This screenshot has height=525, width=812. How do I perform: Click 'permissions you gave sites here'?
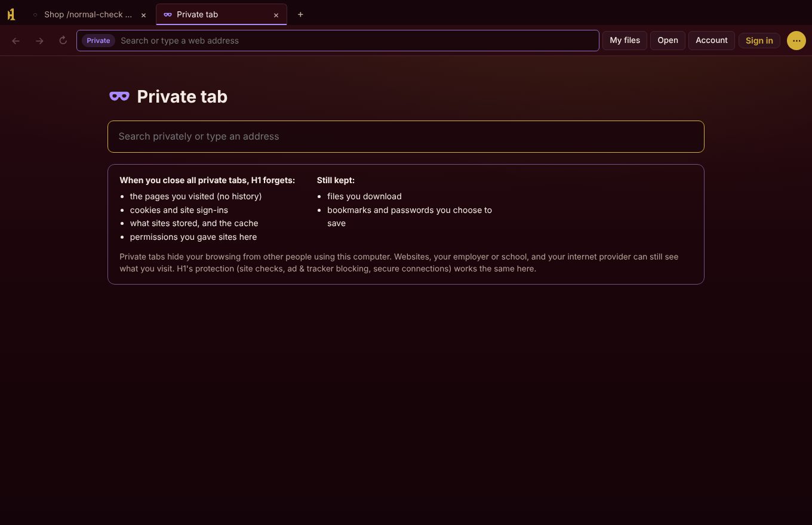pyautogui.click(x=193, y=237)
